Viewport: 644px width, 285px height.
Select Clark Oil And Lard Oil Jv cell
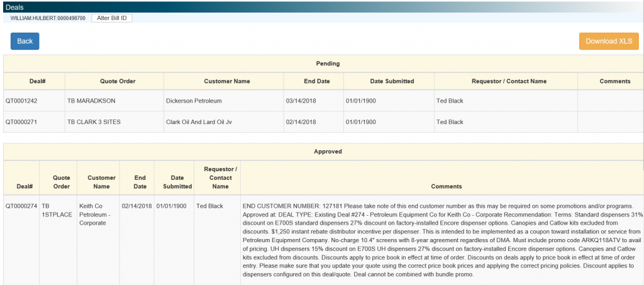tap(206, 122)
